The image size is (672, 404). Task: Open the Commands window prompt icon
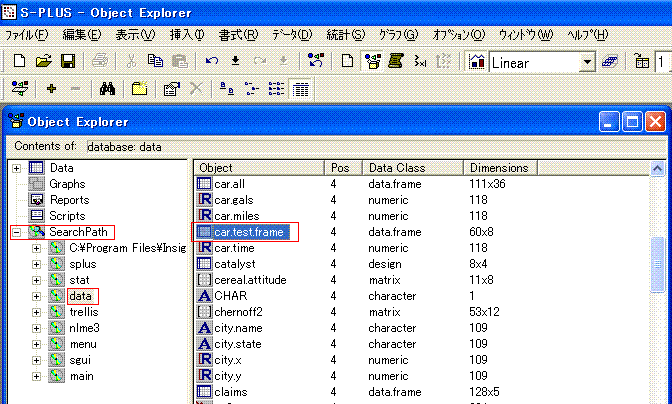coord(420,61)
